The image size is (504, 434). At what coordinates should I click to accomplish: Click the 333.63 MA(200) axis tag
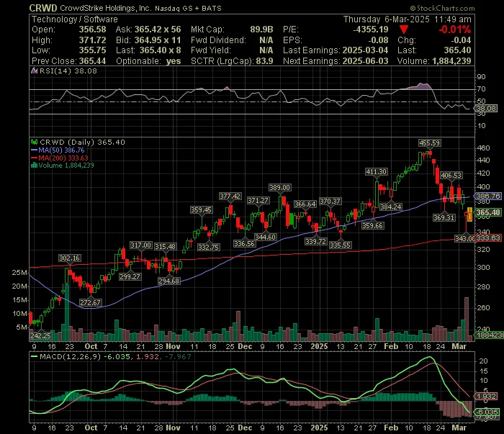(488, 238)
